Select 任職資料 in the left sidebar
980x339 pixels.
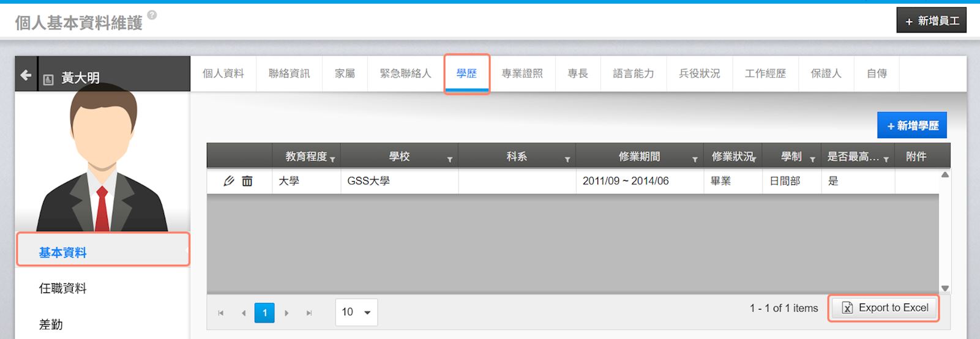63,288
